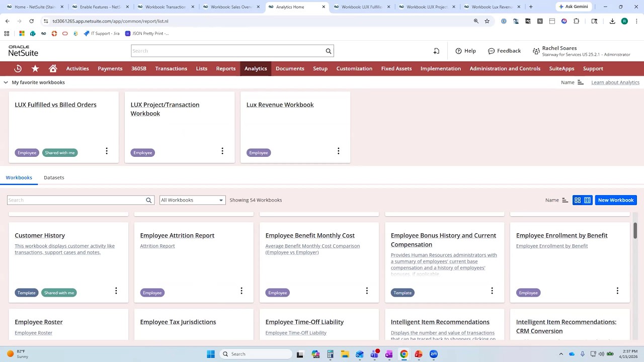Image resolution: width=644 pixels, height=362 pixels.
Task: Open the Employee Time-Off Liability workbook
Action: [304, 322]
